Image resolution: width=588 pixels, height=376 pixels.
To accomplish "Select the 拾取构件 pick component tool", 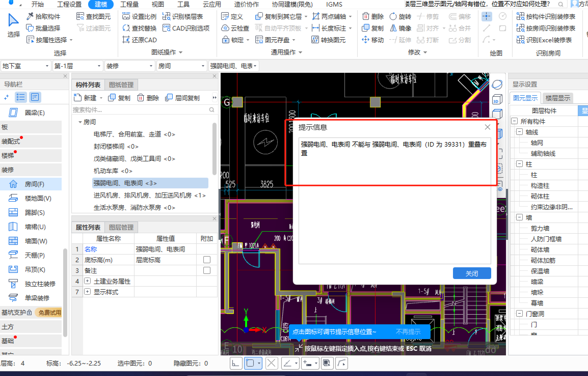I will (x=43, y=17).
